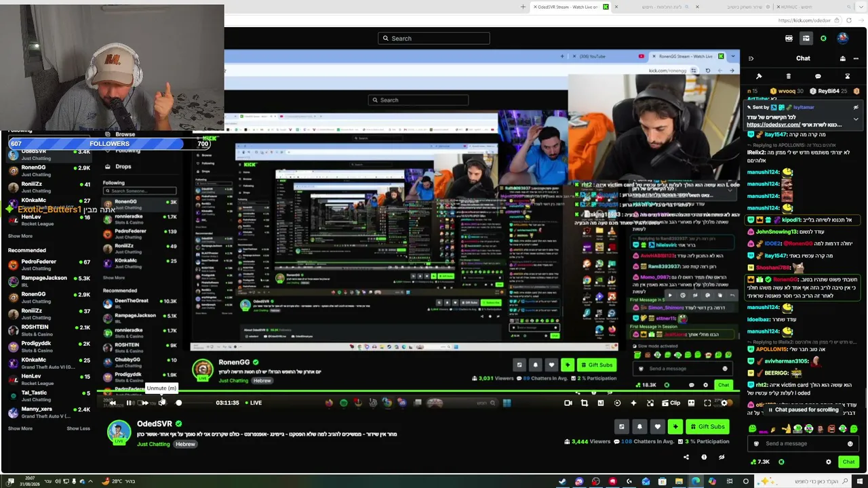868x488 pixels.
Task: Open the odedsvr.com link in pinned message
Action: click(773, 125)
